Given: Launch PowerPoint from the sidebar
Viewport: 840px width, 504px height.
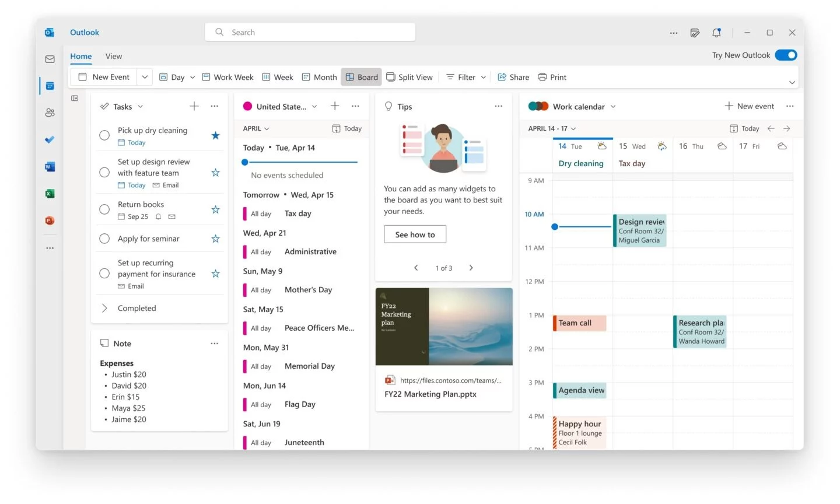Looking at the screenshot, I should [x=50, y=220].
